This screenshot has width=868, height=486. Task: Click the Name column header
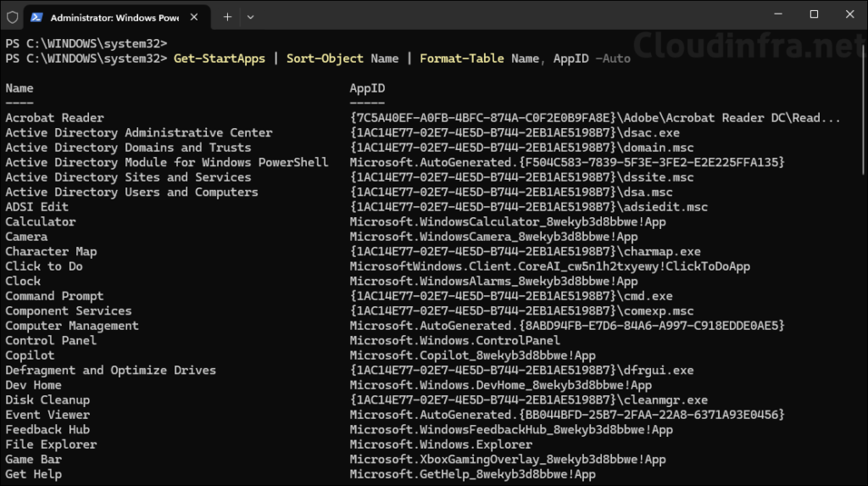19,88
